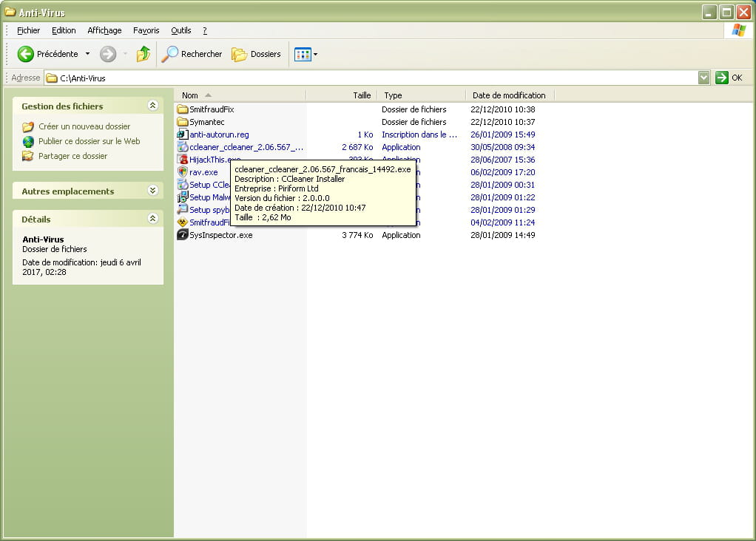Open the Rechercher search magnifier
The height and width of the screenshot is (541, 756).
pyautogui.click(x=170, y=54)
